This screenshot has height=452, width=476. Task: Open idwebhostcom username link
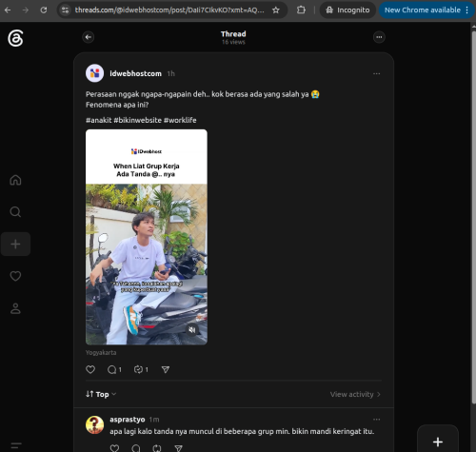[135, 73]
